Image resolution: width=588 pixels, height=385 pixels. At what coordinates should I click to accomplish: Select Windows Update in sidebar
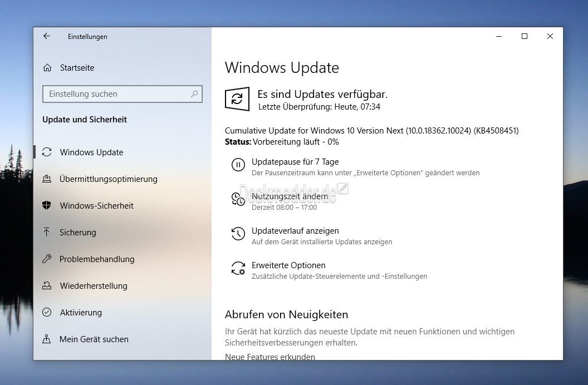tap(91, 152)
